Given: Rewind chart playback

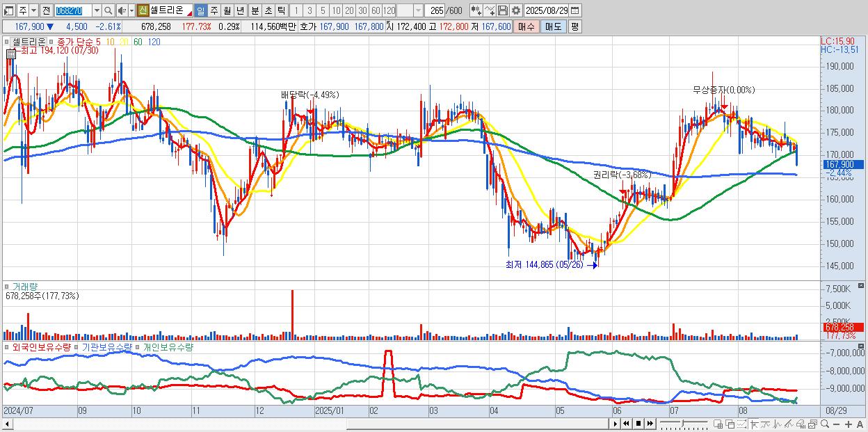Looking at the screenshot, I should pyautogui.click(x=626, y=424).
